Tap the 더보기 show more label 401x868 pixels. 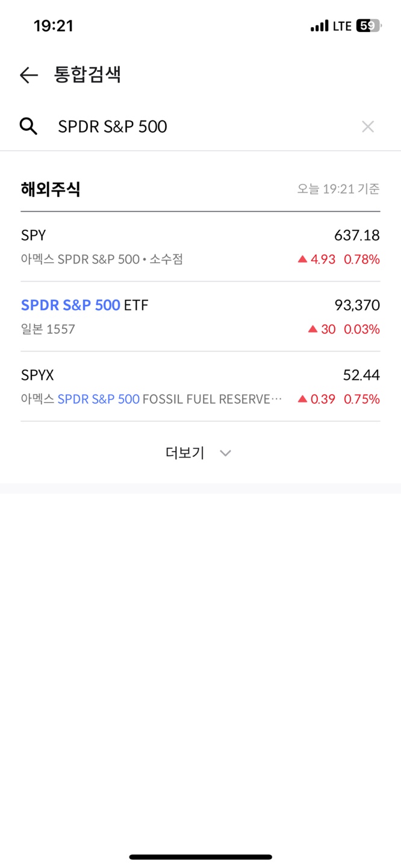pos(185,453)
